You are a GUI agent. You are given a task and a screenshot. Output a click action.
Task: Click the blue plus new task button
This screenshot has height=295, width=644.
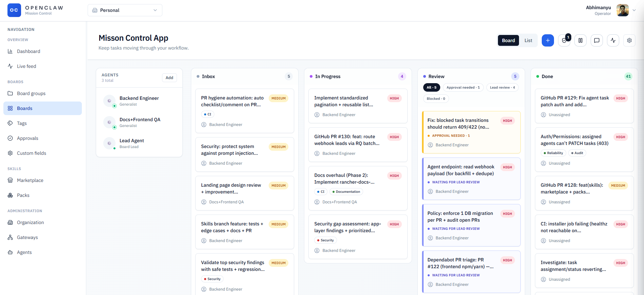click(x=548, y=40)
